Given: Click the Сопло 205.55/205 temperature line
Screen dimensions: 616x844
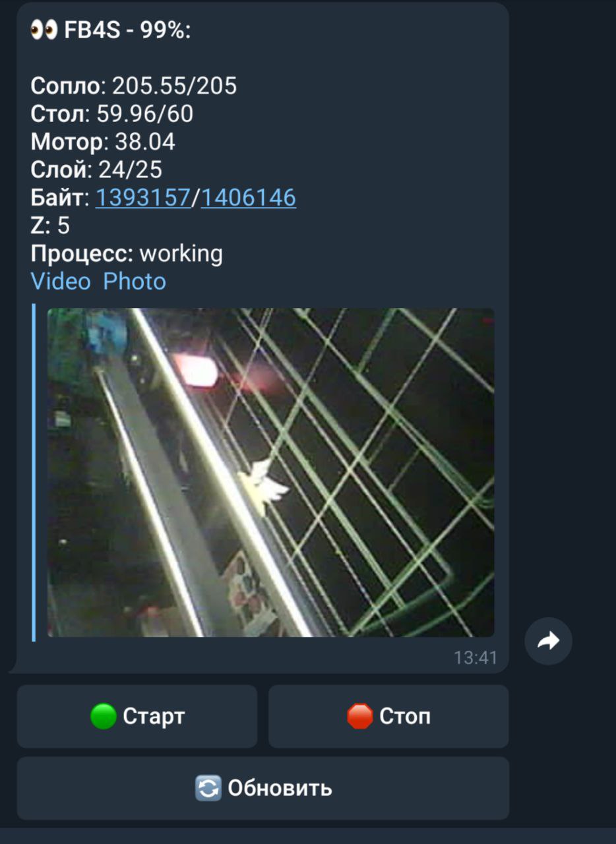Looking at the screenshot, I should (134, 86).
